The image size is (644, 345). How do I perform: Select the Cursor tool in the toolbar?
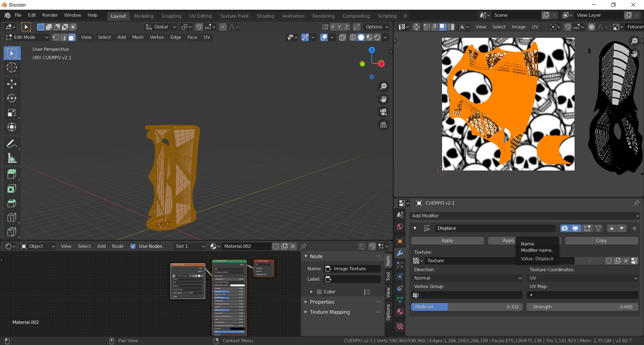point(12,68)
